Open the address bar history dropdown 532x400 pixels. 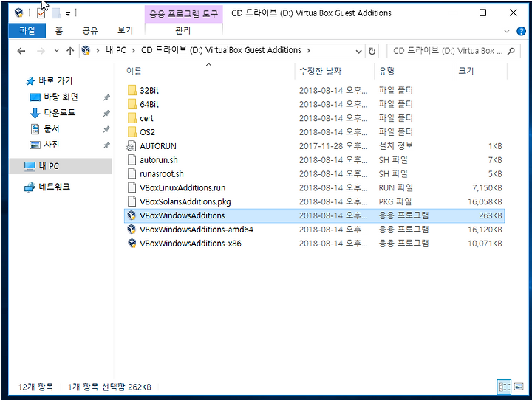click(358, 51)
